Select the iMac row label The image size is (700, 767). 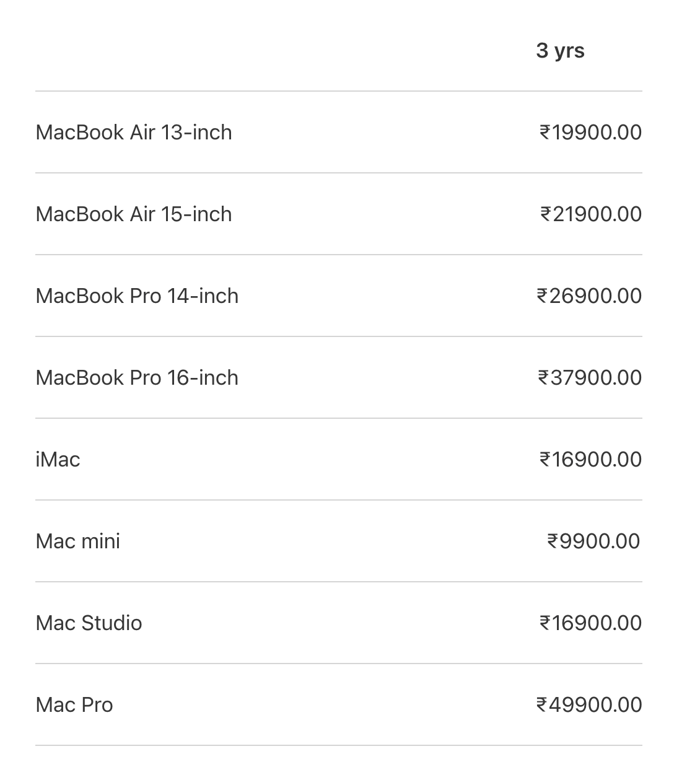58,459
